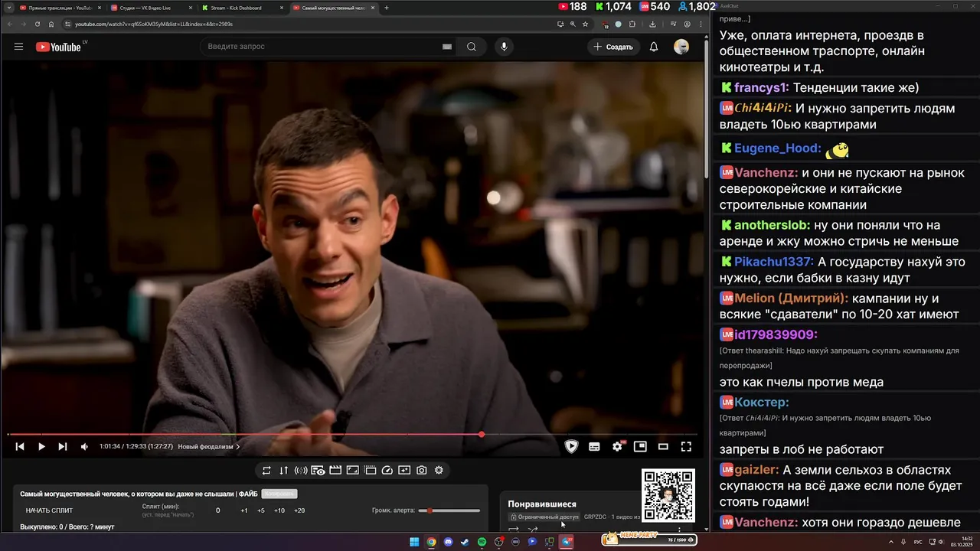Start voice search with the microphone icon
This screenshot has width=980, height=551.
click(x=504, y=47)
